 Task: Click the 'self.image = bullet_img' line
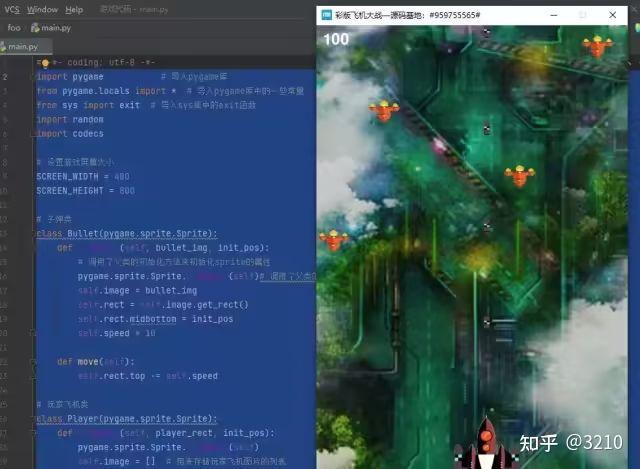(138, 291)
